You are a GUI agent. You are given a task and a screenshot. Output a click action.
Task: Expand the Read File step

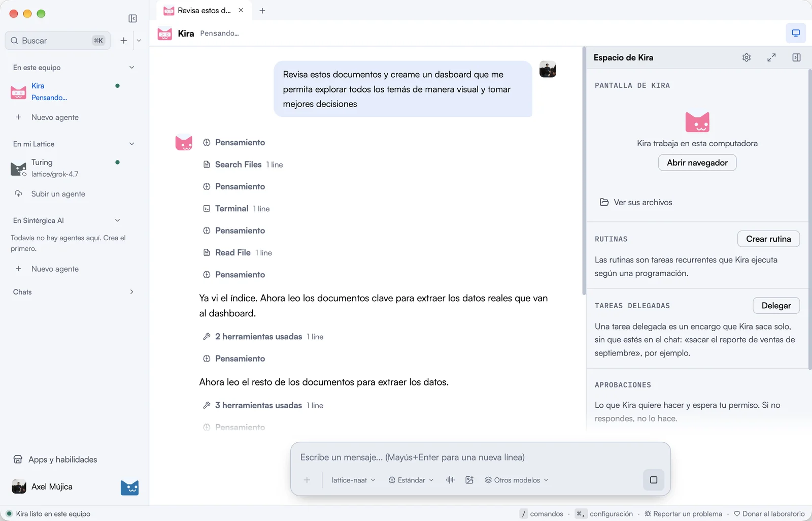pyautogui.click(x=238, y=253)
